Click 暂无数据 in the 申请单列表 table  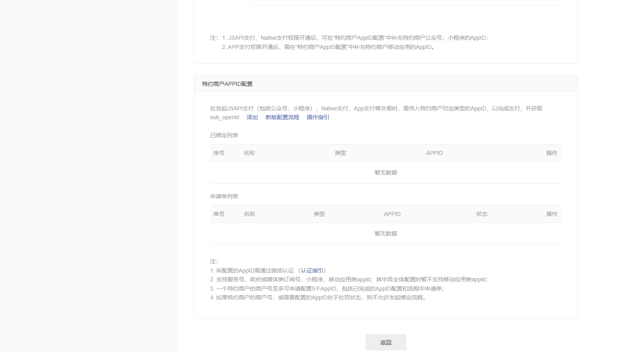(x=386, y=234)
